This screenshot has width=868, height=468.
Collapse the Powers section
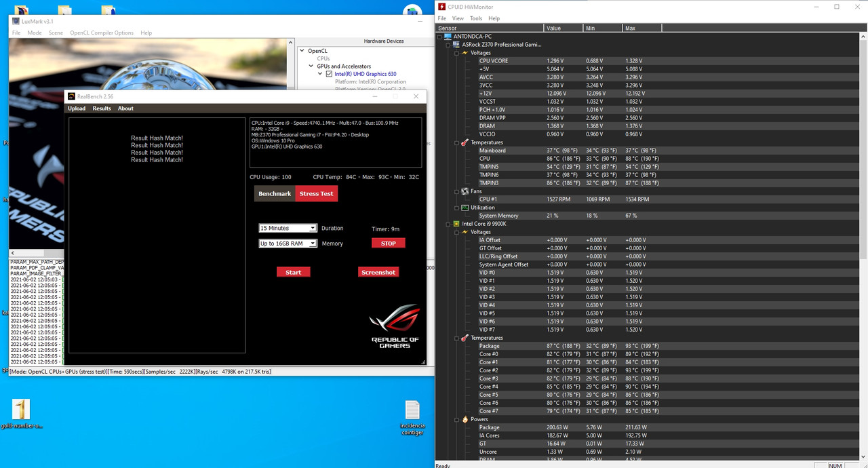coord(457,419)
